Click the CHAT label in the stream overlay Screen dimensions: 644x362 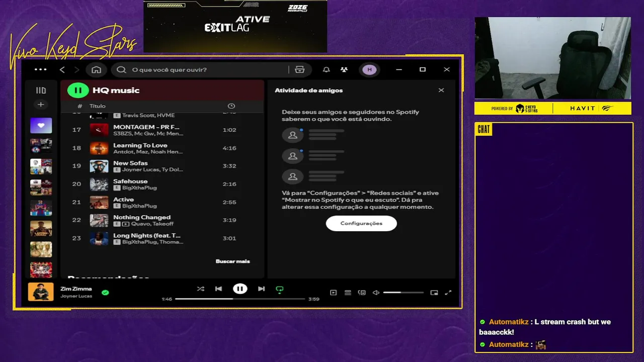point(484,130)
